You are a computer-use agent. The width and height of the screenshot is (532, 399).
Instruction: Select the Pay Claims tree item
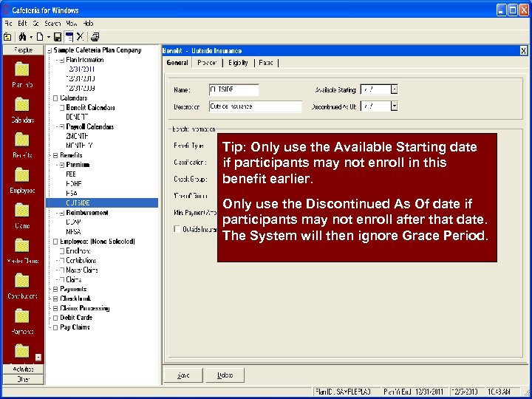pyautogui.click(x=75, y=327)
